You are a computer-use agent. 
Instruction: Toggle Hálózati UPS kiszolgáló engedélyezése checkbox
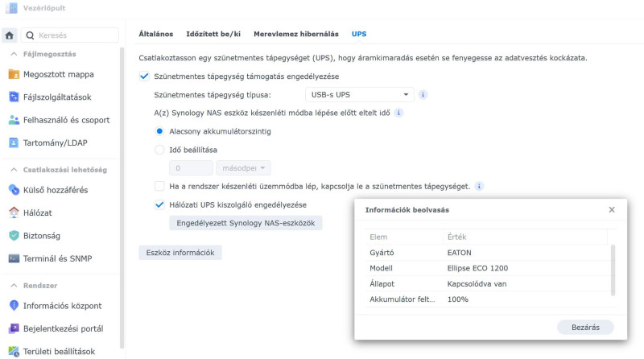click(x=159, y=205)
